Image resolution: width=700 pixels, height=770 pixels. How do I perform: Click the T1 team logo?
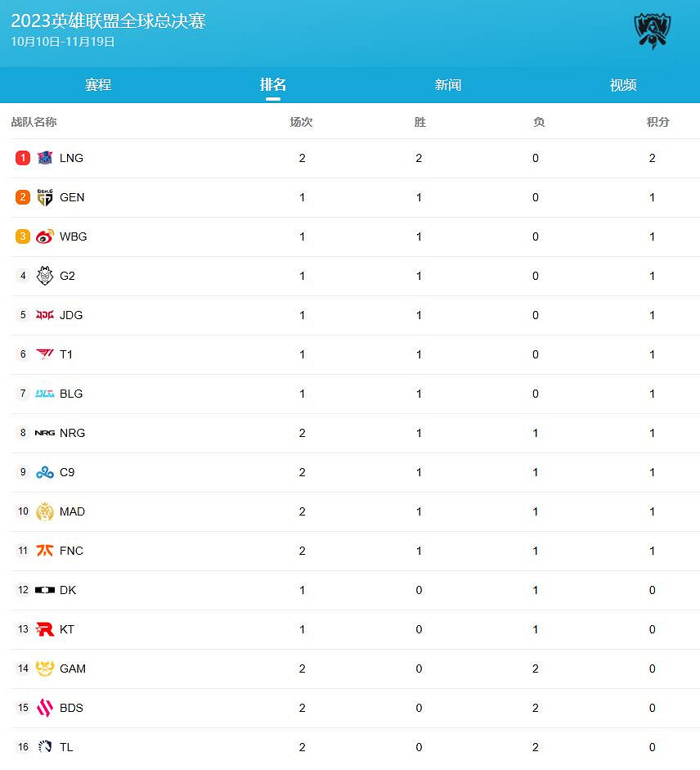[45, 354]
